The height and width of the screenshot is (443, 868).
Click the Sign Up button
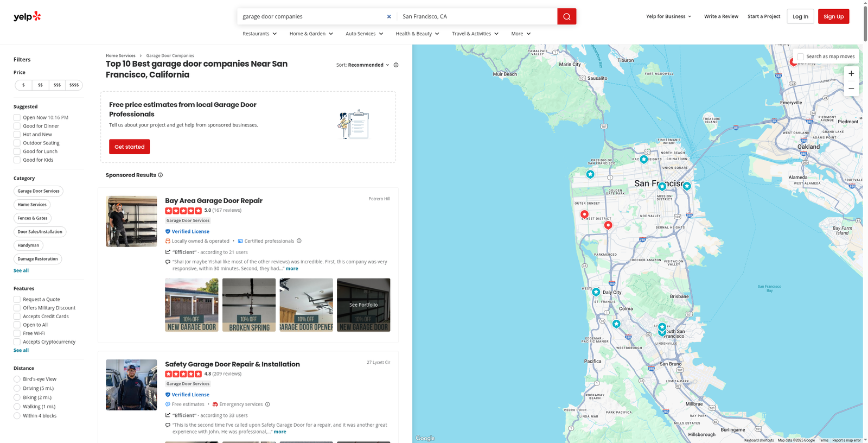point(833,16)
